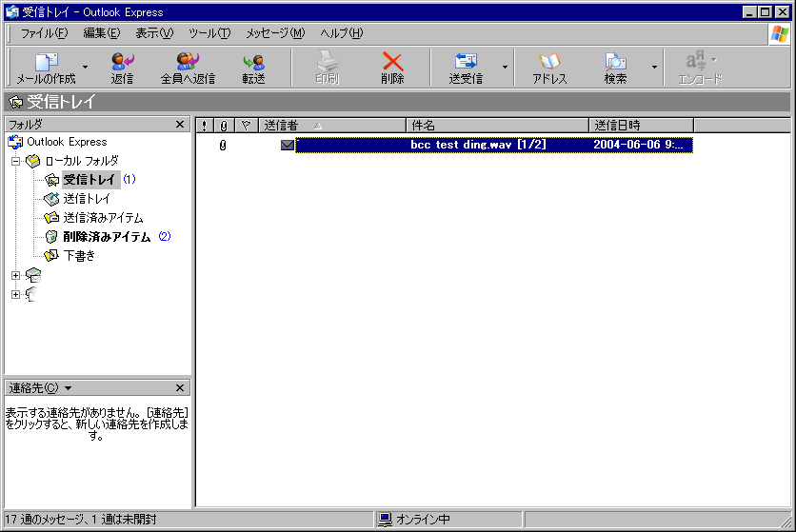Sort by attachment column header

(x=224, y=126)
